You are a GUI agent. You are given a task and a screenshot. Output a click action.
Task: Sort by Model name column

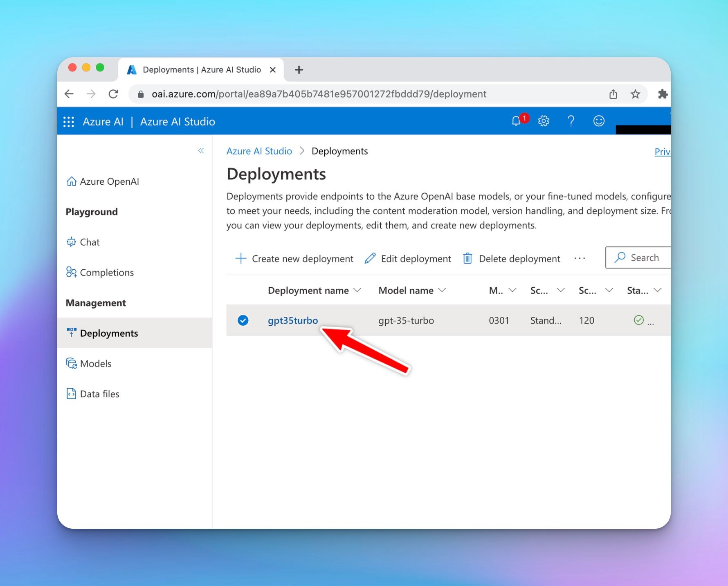click(412, 290)
